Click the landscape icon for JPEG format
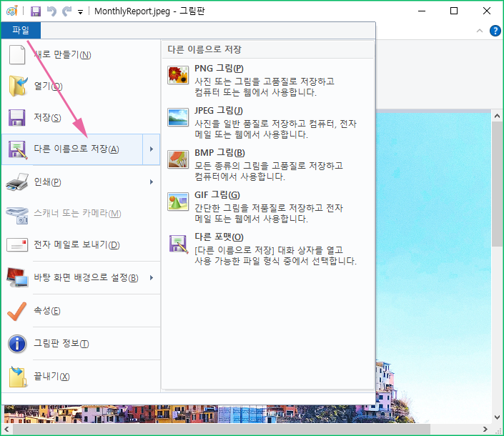The height and width of the screenshot is (436, 504). (x=178, y=117)
